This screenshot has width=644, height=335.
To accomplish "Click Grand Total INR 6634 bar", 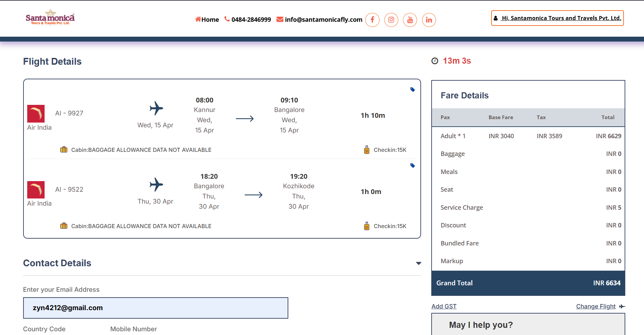I will 528,283.
